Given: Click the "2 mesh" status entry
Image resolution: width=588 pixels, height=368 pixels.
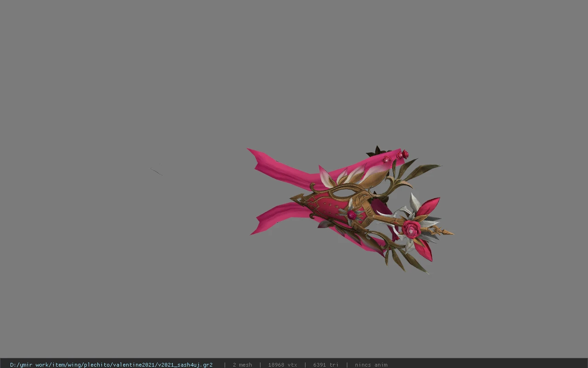Looking at the screenshot, I should pyautogui.click(x=242, y=365).
